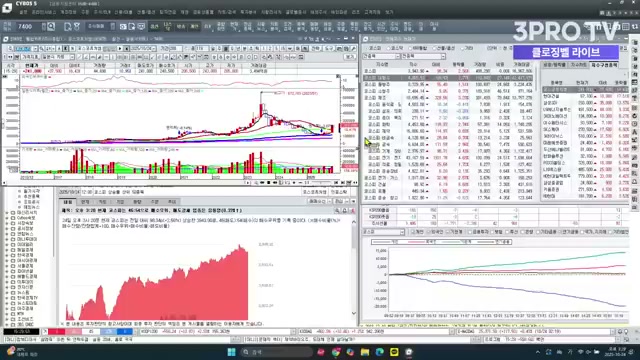Click the camera-like icon in the main top toolbar
640x360 pixels.
123,27
